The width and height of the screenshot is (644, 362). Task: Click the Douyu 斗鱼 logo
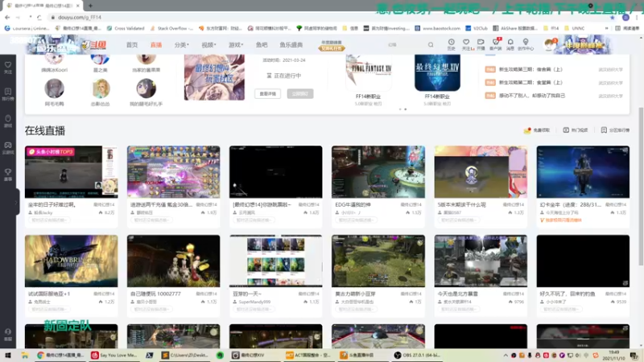click(x=94, y=45)
